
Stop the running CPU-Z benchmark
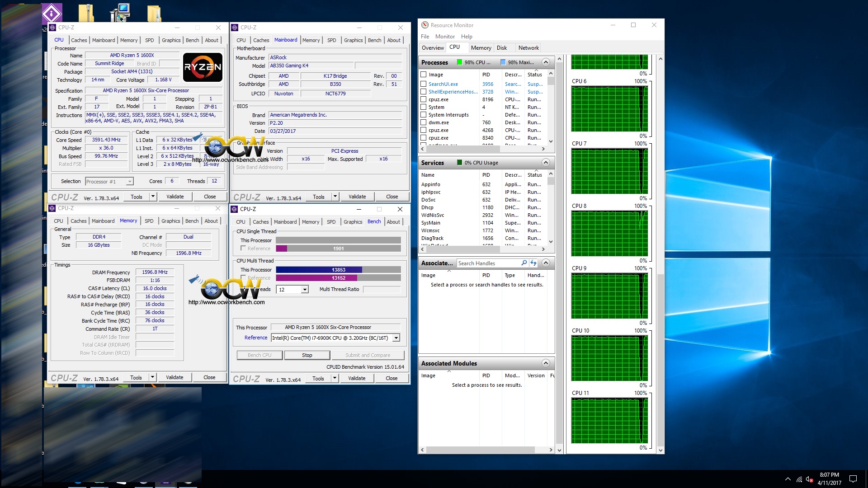[x=307, y=355]
